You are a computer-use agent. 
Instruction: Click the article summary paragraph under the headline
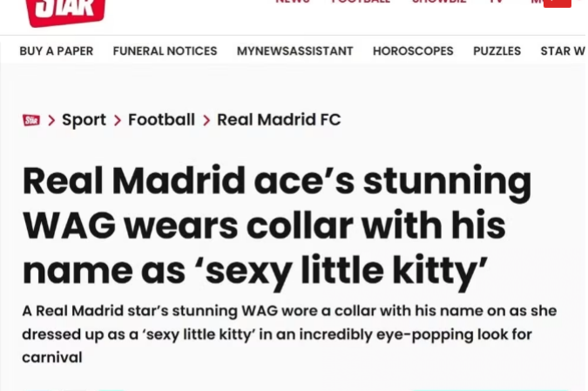[x=289, y=334]
